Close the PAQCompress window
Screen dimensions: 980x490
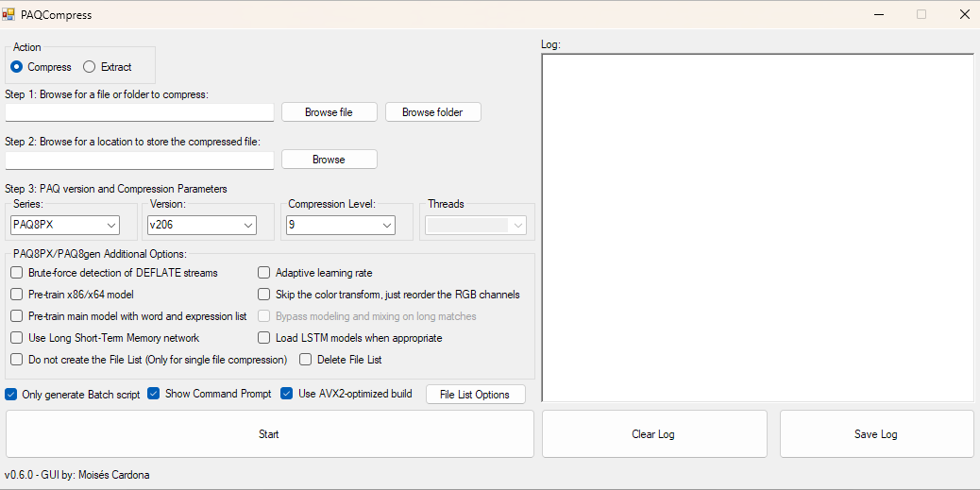tap(964, 14)
